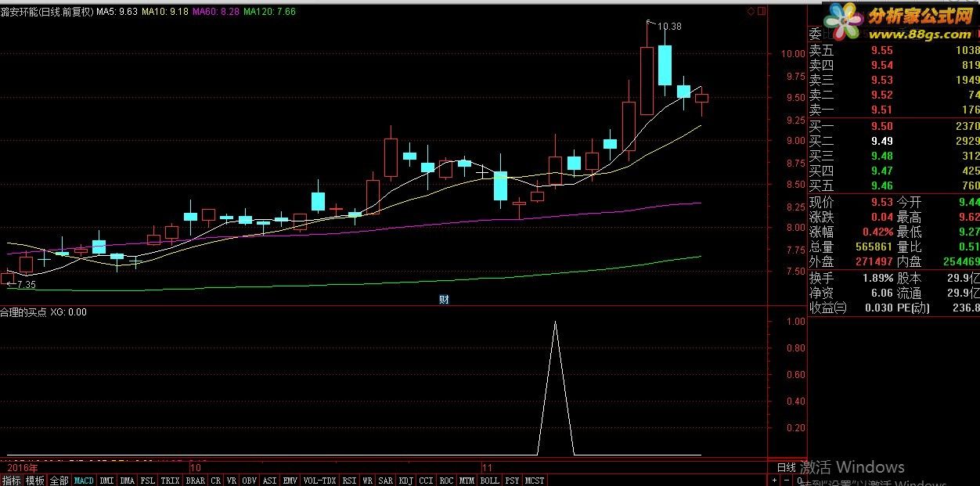Click the 外盘 value 271497
The width and height of the screenshot is (980, 486).
[x=874, y=261]
